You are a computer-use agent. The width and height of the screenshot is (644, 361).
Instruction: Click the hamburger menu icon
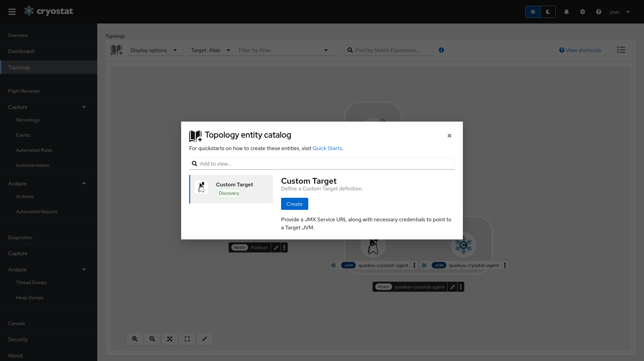[x=12, y=12]
